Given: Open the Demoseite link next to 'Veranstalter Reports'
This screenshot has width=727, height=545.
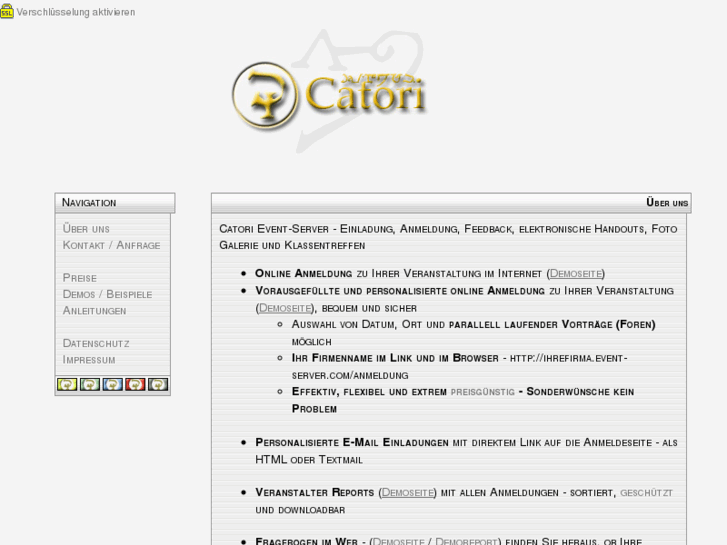Looking at the screenshot, I should coord(408,493).
